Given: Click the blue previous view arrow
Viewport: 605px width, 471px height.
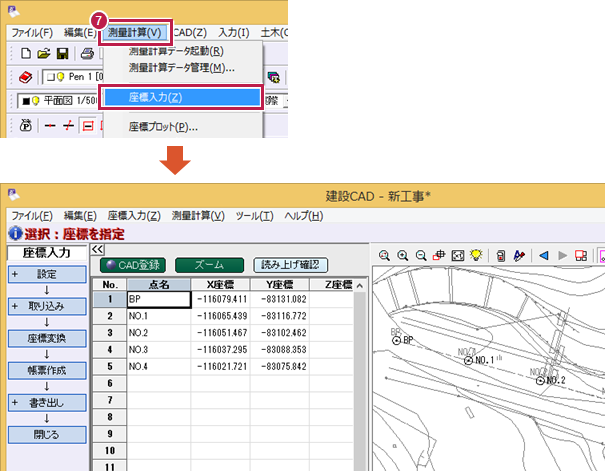Looking at the screenshot, I should point(545,256).
